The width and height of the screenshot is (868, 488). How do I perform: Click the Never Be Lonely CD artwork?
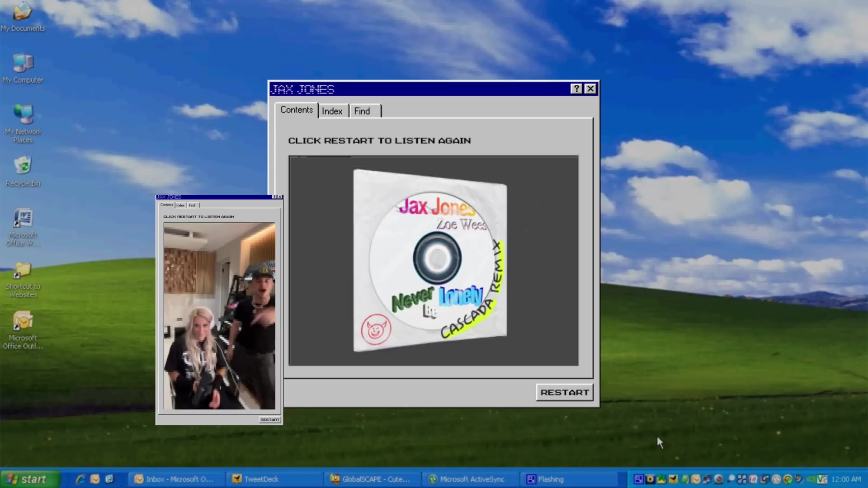tap(430, 260)
